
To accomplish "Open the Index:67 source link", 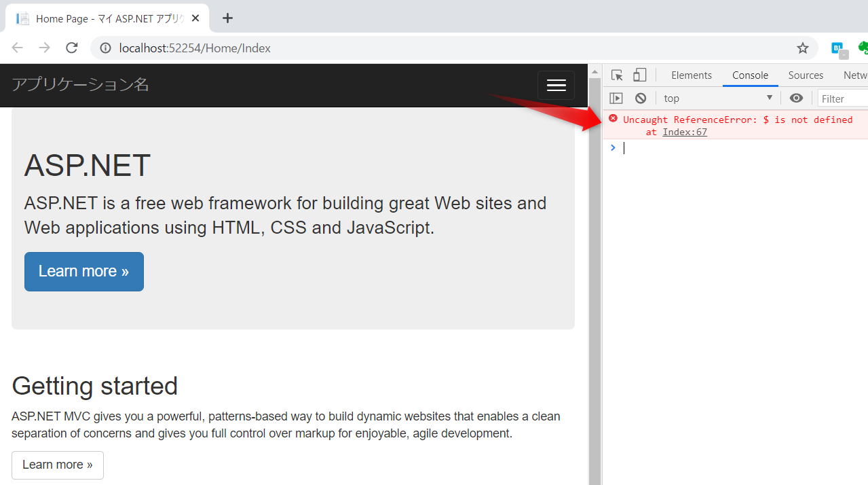I will (685, 132).
